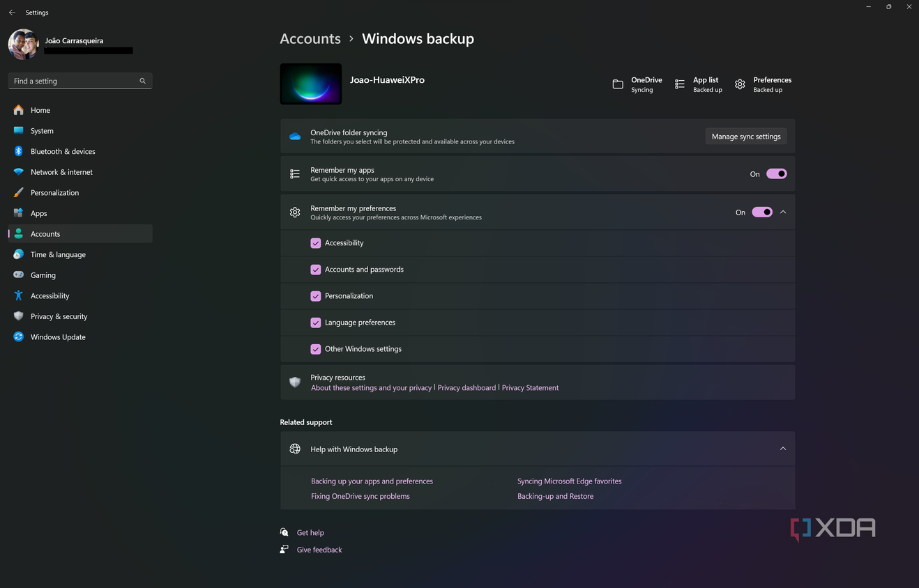919x588 pixels.
Task: Click the Gaming controller sidebar icon
Action: tap(19, 275)
